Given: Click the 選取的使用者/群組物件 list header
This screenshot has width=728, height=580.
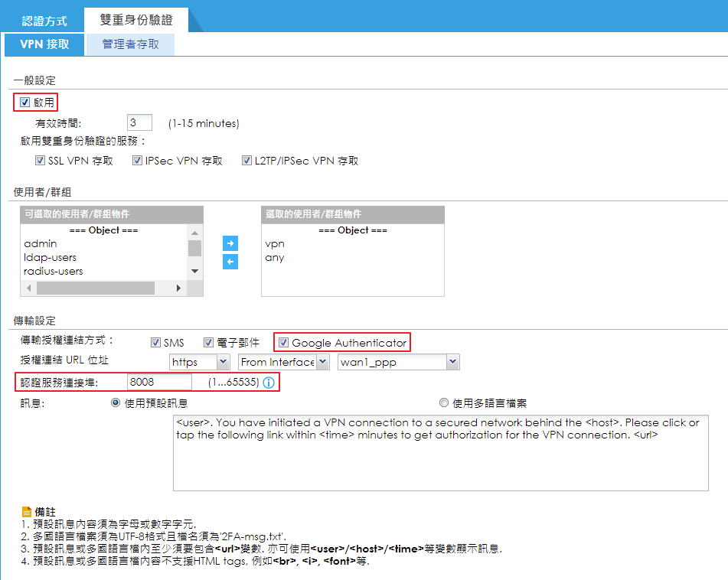Looking at the screenshot, I should 353,214.
